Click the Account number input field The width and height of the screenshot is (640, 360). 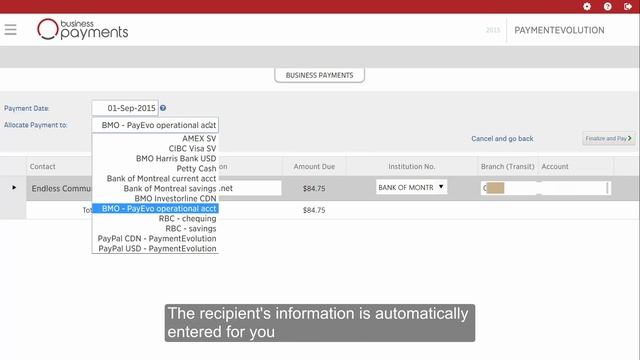(x=575, y=188)
